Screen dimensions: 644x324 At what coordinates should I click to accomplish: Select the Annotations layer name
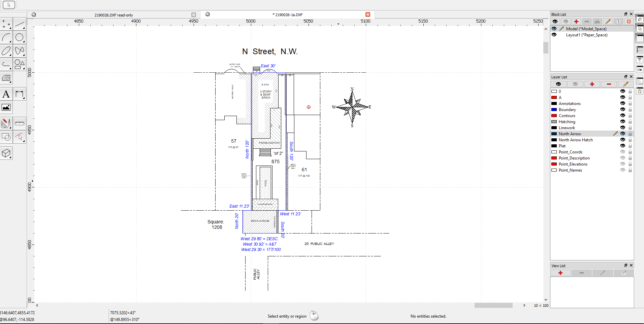click(570, 104)
